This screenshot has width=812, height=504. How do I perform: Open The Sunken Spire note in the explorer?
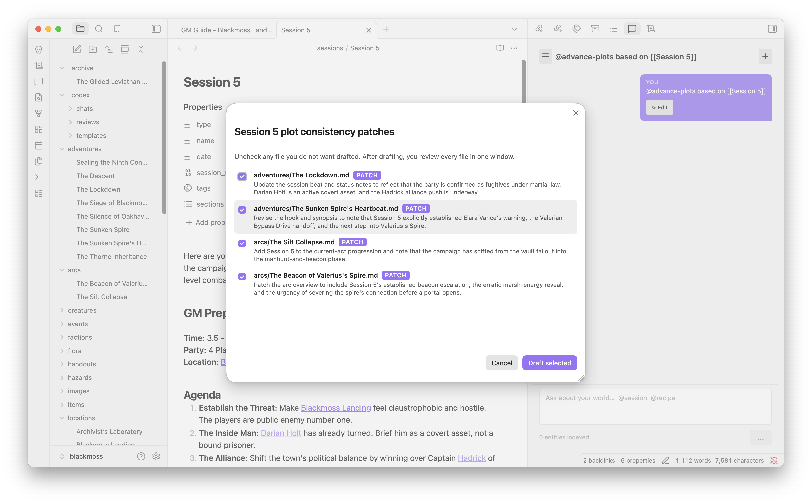(x=103, y=230)
